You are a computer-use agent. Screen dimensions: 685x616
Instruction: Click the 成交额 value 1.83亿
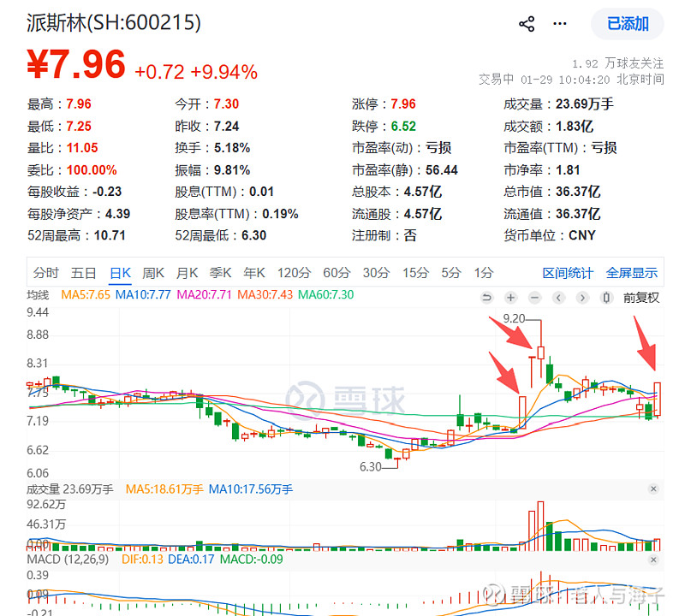coord(575,126)
